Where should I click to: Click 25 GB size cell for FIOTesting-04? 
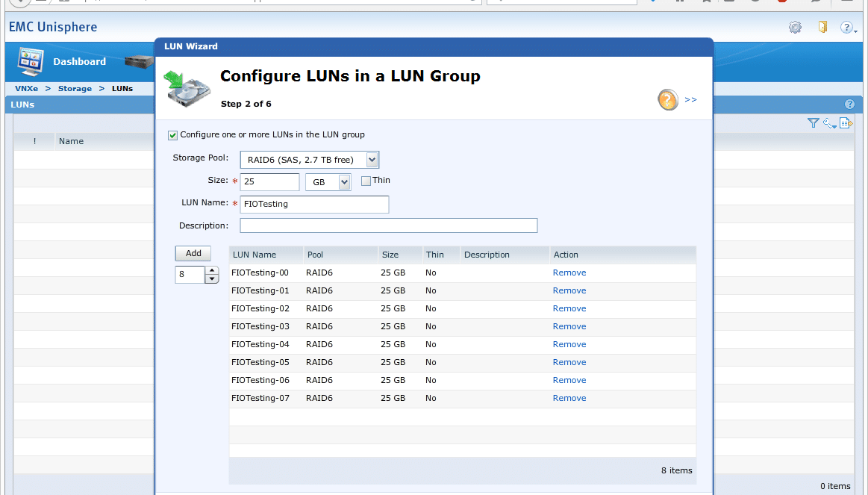[x=393, y=344]
